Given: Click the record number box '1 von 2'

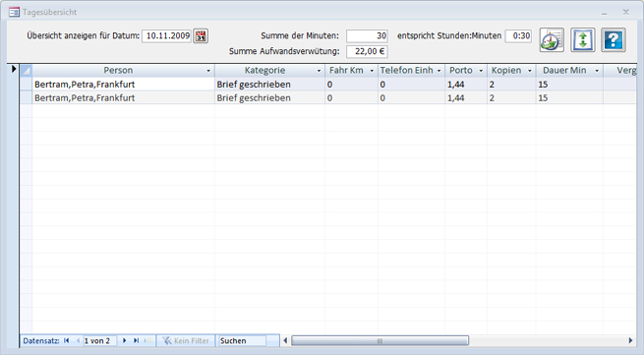Looking at the screenshot, I should [x=100, y=340].
